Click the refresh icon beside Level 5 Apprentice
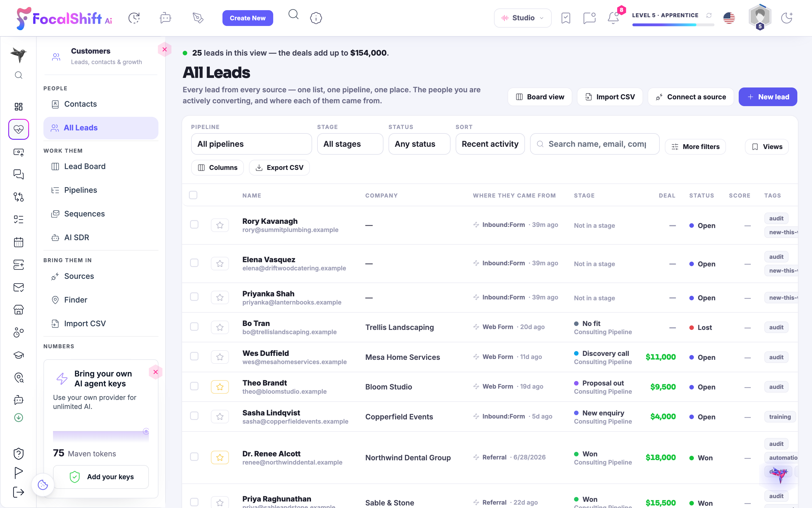Screen dimensions: 812x508 point(709,15)
